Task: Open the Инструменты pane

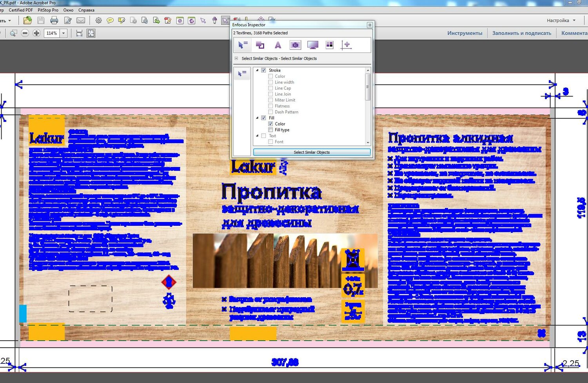Action: point(465,33)
